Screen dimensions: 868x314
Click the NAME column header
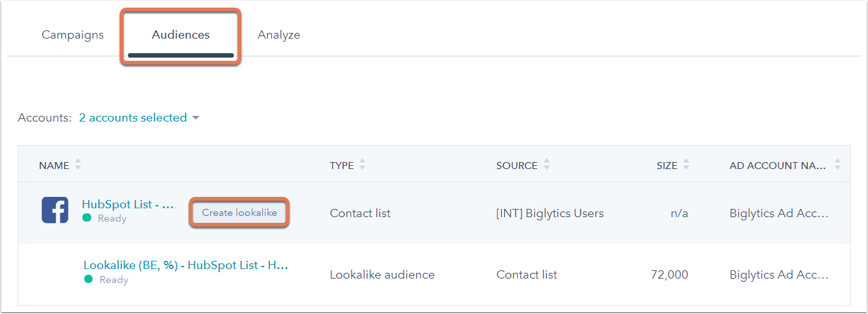click(54, 165)
